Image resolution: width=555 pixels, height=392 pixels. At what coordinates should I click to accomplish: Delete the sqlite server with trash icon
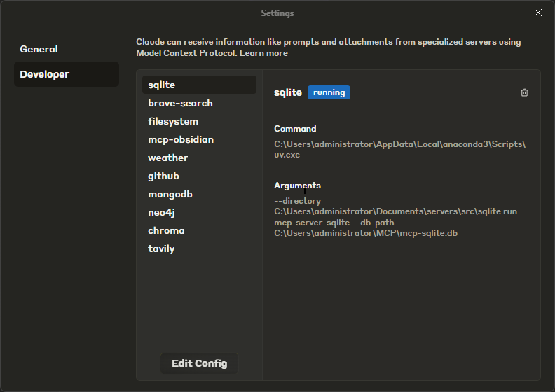coord(524,92)
